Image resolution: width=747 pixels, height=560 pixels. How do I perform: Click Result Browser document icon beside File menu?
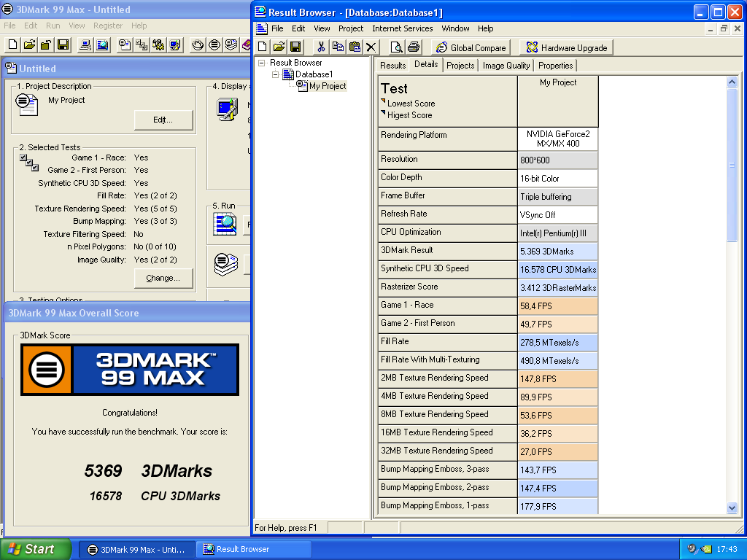point(262,28)
